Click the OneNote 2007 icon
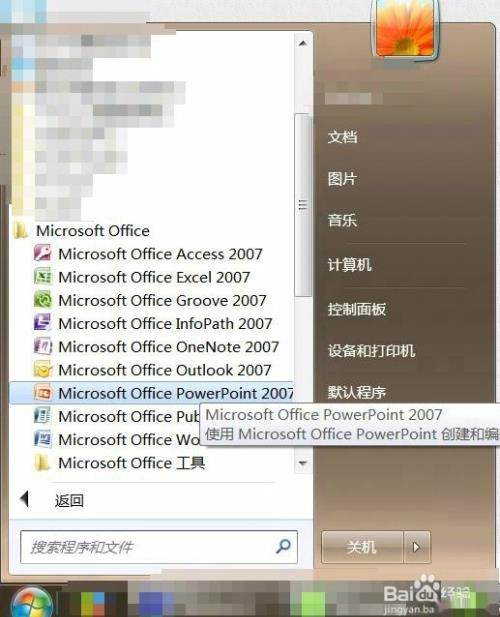Screen dimensions: 500x617 [42, 346]
